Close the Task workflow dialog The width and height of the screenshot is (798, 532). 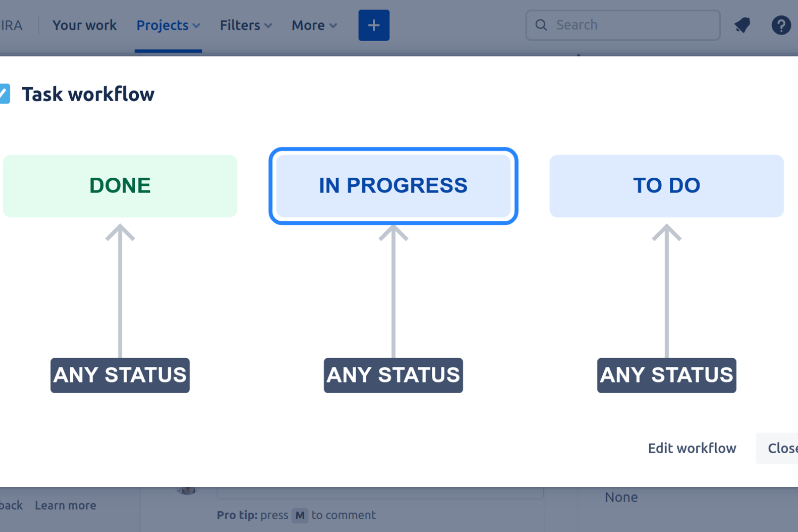(777, 448)
